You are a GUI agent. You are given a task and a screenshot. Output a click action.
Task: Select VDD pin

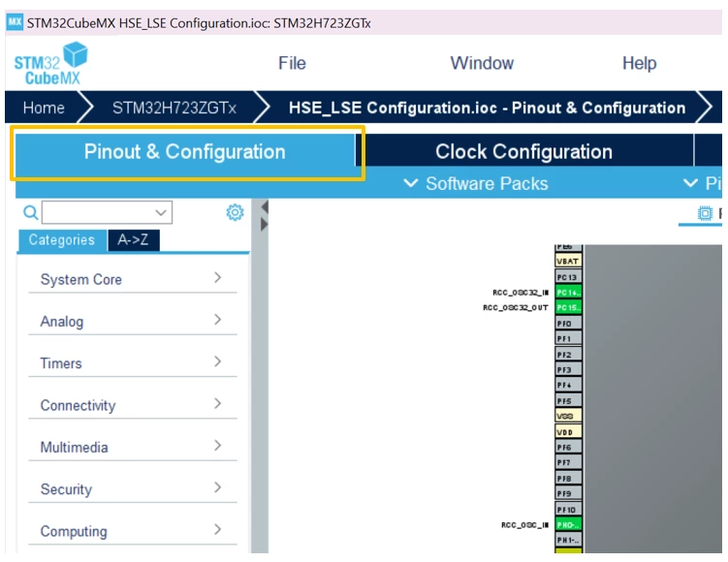tap(568, 432)
